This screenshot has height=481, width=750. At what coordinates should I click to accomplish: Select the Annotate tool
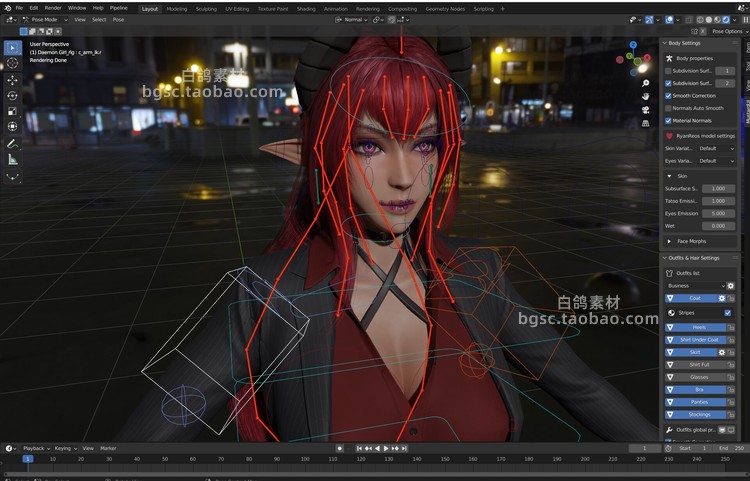(12, 144)
